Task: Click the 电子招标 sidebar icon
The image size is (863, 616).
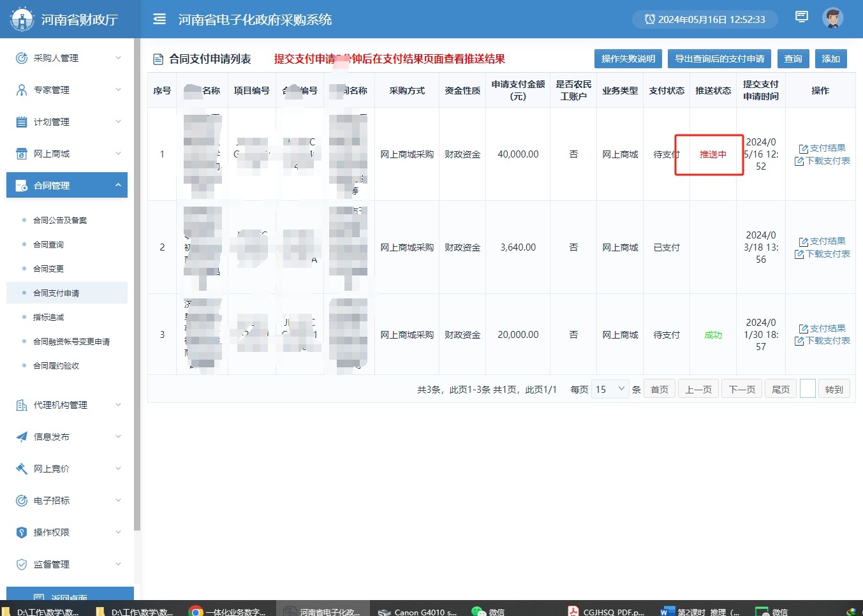Action: 22,501
